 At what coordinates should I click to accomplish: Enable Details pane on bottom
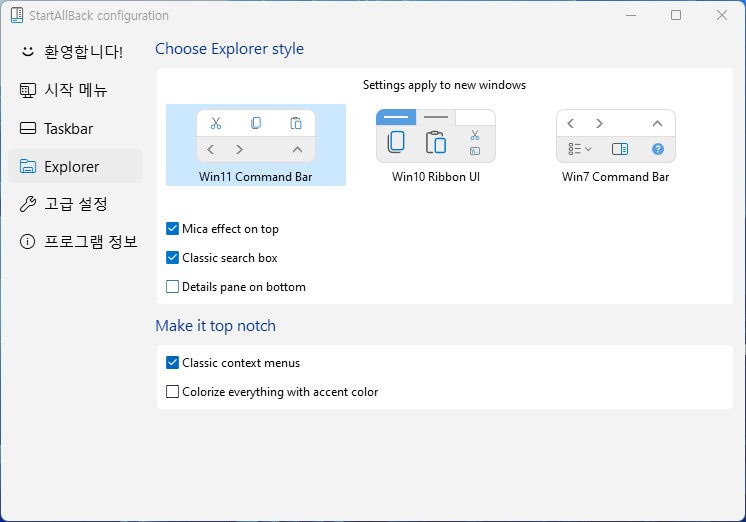(x=172, y=287)
